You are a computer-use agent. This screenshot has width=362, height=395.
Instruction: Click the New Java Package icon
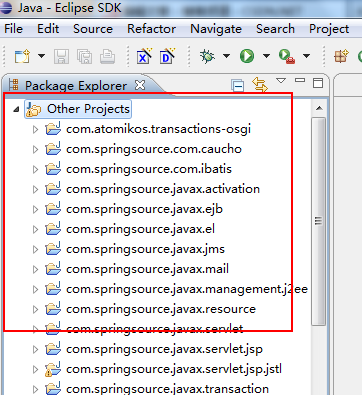point(341,56)
